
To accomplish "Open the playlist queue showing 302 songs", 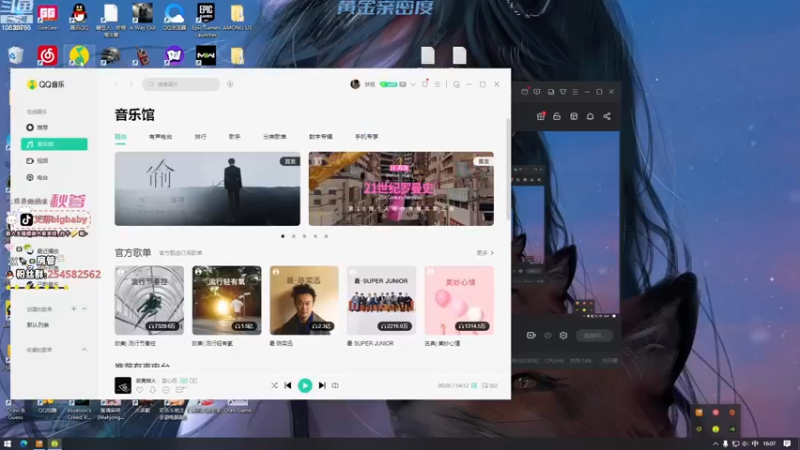I will coord(490,385).
